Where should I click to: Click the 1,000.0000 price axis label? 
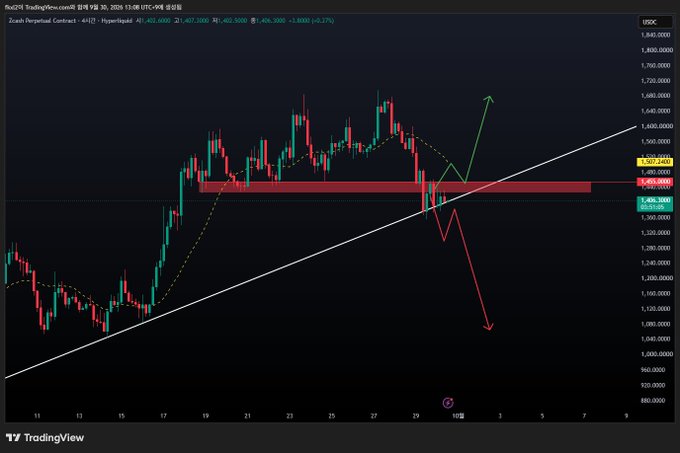657,354
